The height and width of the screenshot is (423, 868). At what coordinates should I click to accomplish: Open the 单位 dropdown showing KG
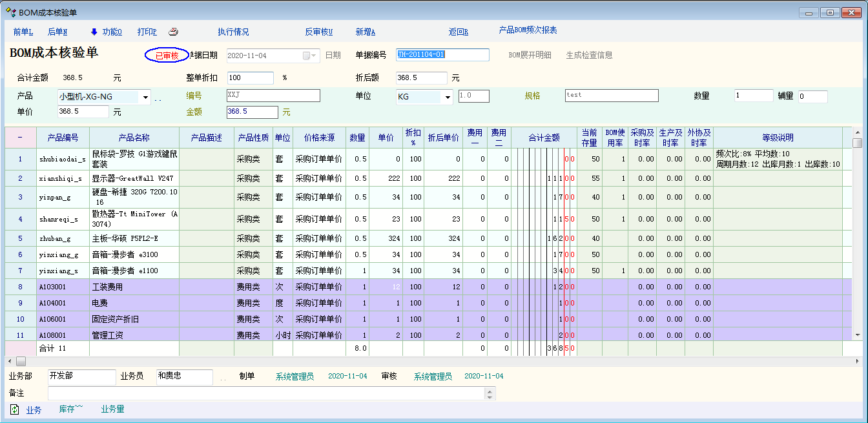click(x=448, y=98)
